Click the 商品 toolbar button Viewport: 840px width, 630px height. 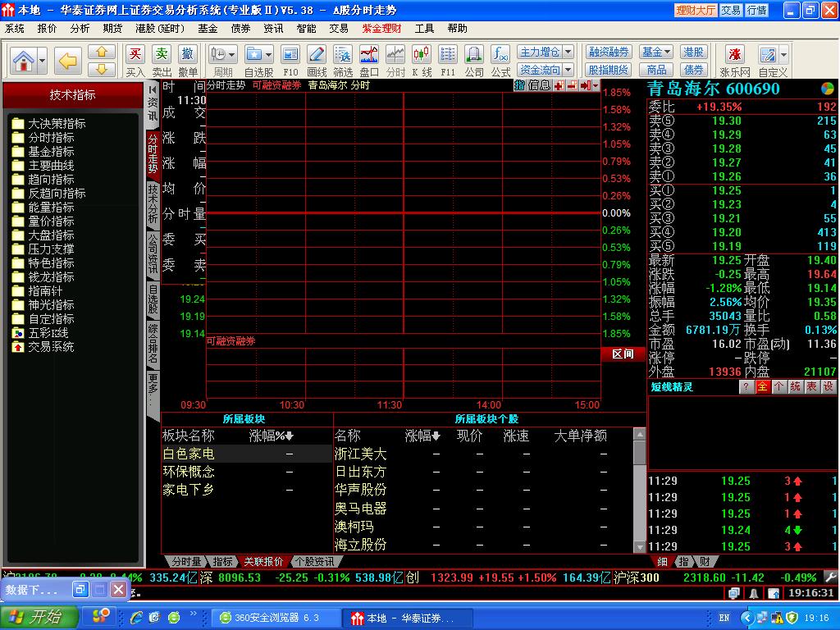pos(656,70)
